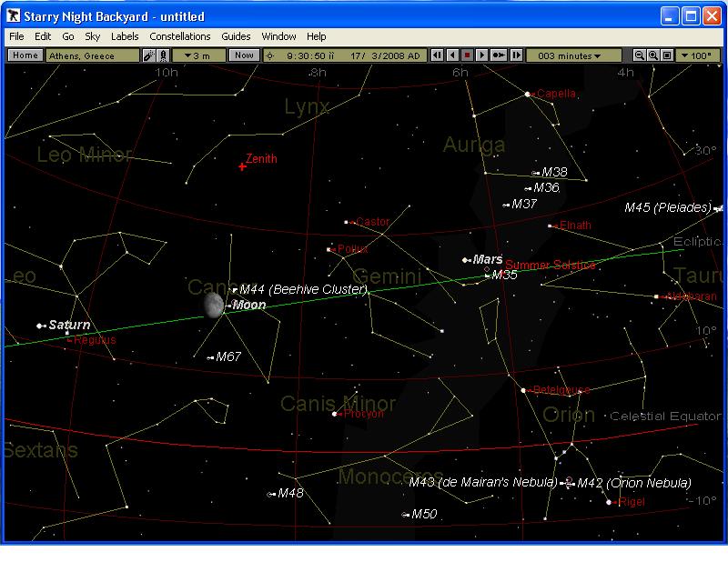728x582 pixels.
Task: Open the Constellations menu
Action: pyautogui.click(x=180, y=36)
